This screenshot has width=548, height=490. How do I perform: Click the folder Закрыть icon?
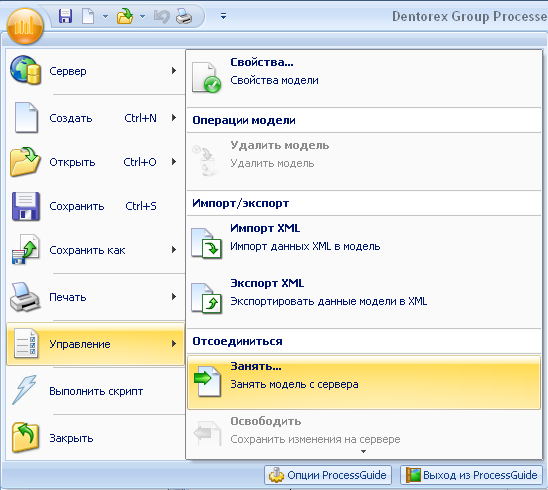tap(25, 437)
